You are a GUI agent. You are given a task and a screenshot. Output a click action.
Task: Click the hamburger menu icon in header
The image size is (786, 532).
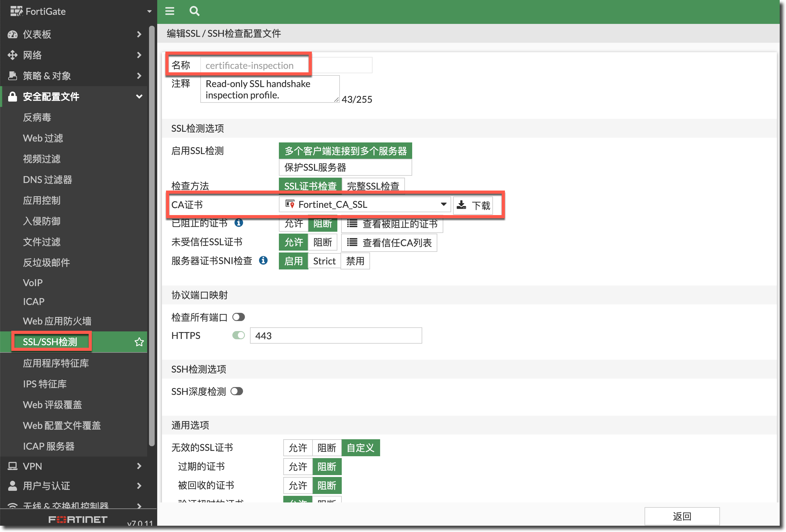point(169,11)
